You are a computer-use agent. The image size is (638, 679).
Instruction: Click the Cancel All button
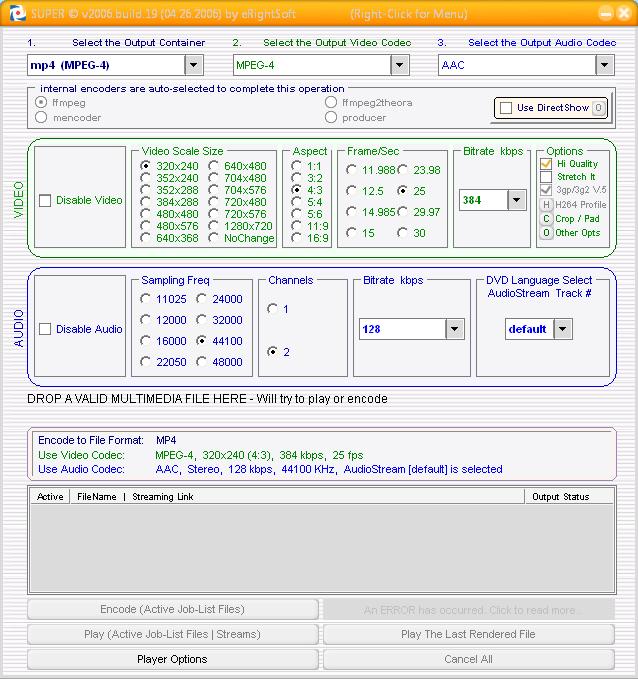click(469, 660)
